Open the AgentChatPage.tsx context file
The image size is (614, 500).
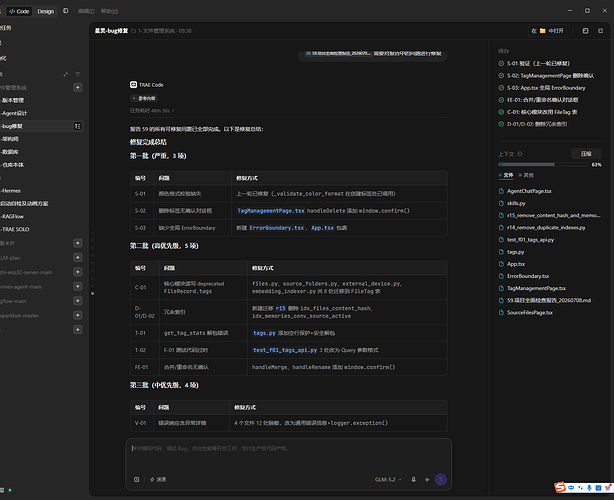(529, 191)
